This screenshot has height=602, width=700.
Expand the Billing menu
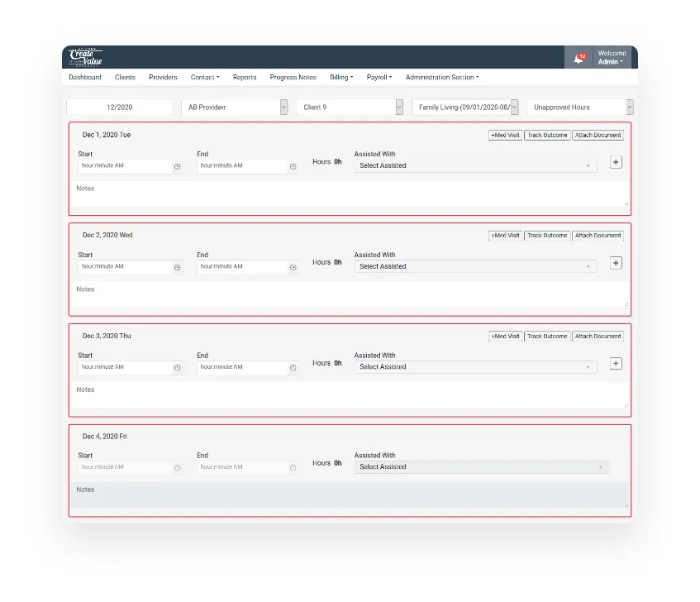(341, 77)
